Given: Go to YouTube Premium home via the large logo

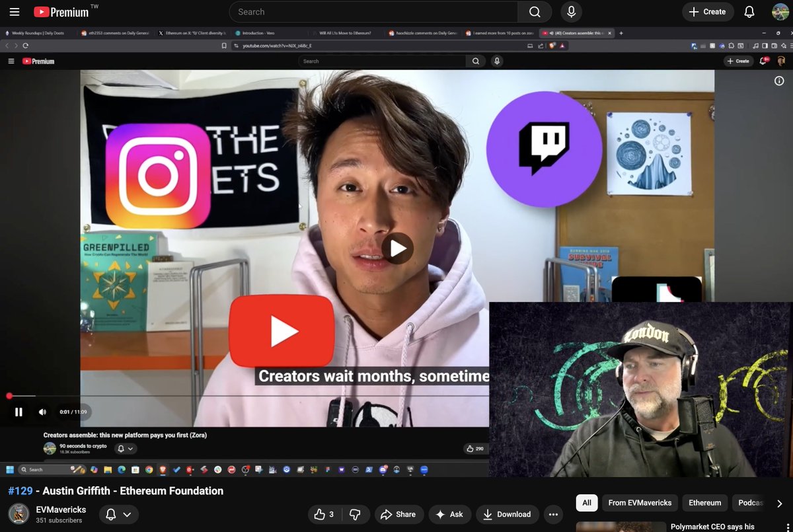Looking at the screenshot, I should (x=61, y=12).
